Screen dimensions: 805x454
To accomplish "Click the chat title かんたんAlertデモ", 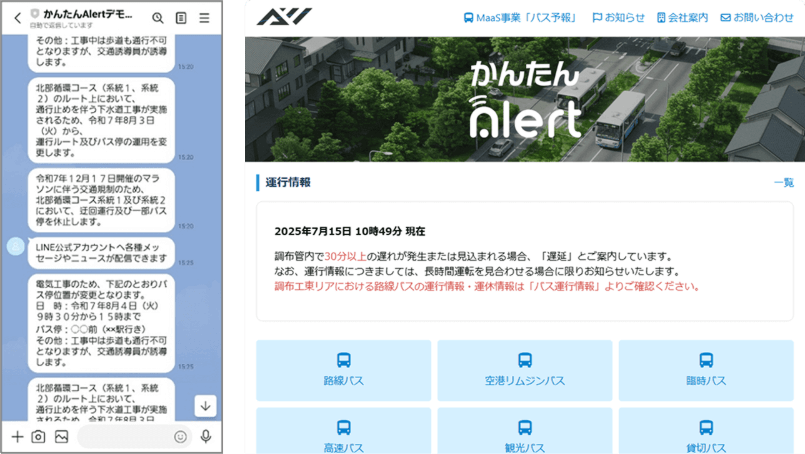I will (x=88, y=14).
